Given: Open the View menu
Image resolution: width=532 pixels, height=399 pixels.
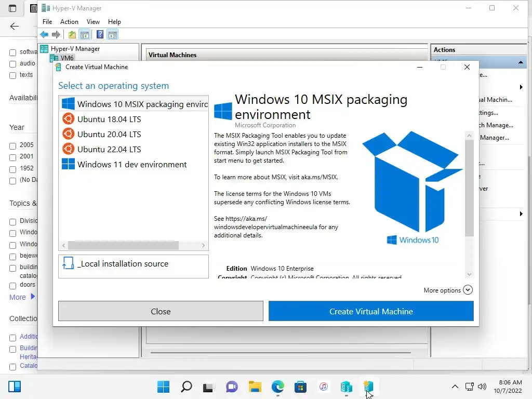Looking at the screenshot, I should [93, 22].
